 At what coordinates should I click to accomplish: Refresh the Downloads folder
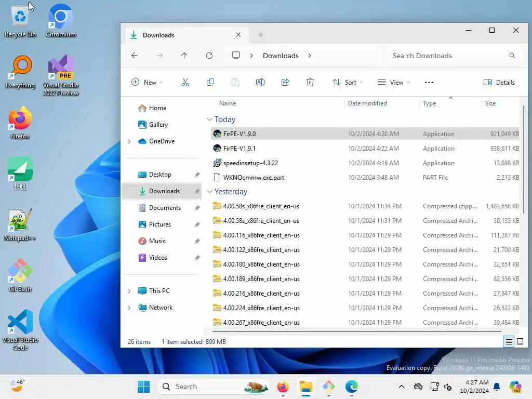pos(209,56)
